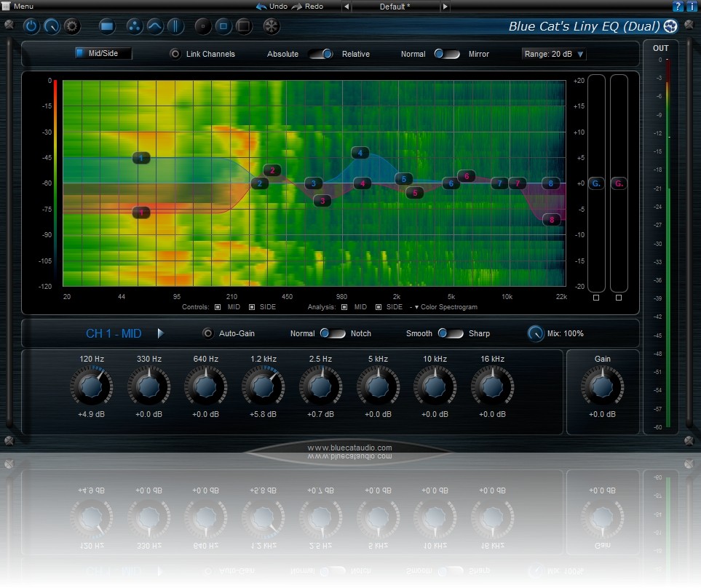Image resolution: width=701 pixels, height=588 pixels.
Task: Click the 5 kHz band knob
Action: tap(378, 386)
